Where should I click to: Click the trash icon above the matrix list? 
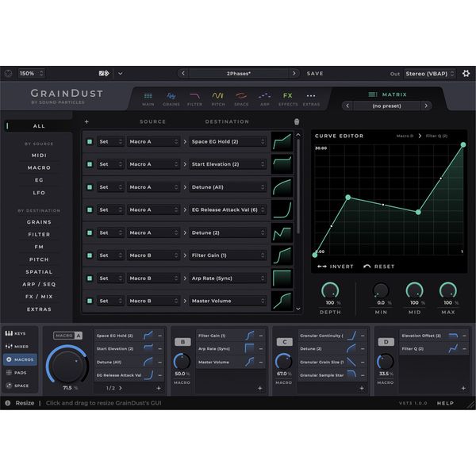pos(297,121)
